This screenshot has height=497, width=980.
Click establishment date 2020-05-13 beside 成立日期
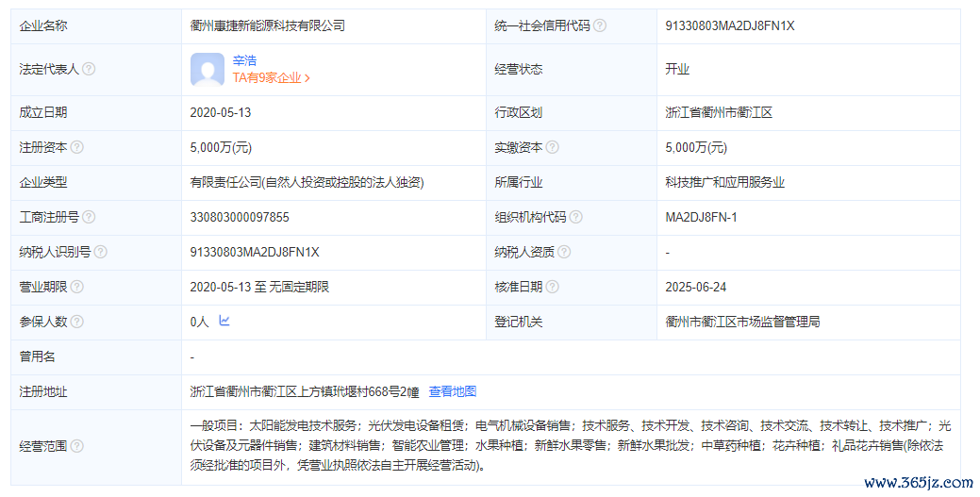(221, 112)
